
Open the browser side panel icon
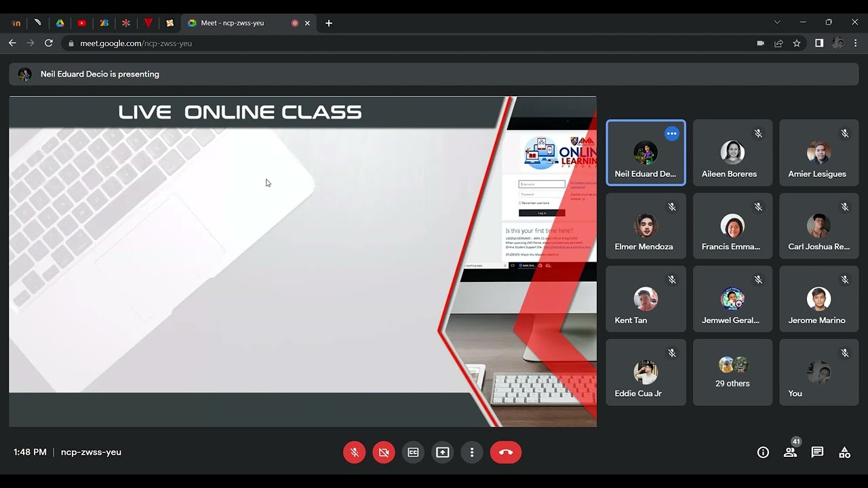(819, 43)
